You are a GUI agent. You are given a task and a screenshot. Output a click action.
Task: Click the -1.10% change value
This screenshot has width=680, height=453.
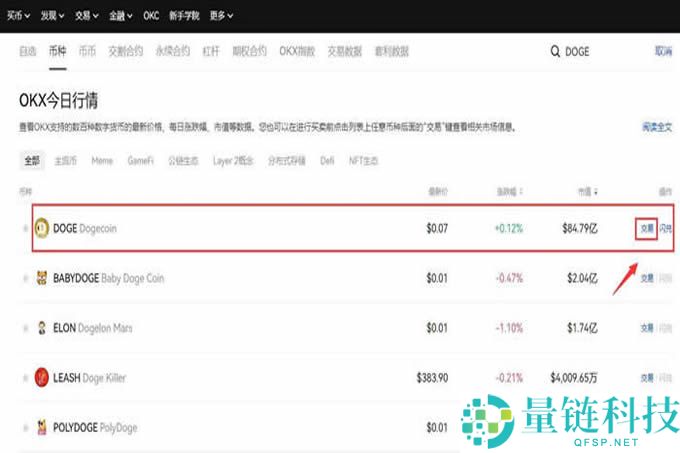[x=509, y=328]
